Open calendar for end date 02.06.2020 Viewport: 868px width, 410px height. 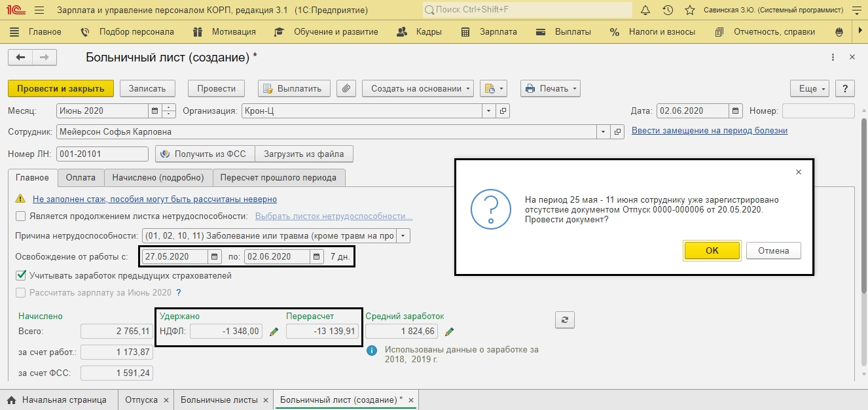[x=317, y=256]
